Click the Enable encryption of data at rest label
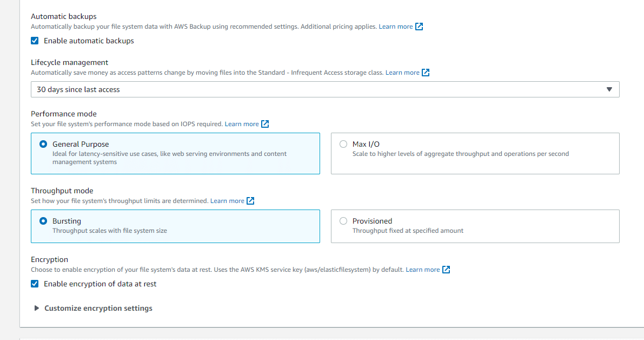644x340 pixels. [x=100, y=284]
